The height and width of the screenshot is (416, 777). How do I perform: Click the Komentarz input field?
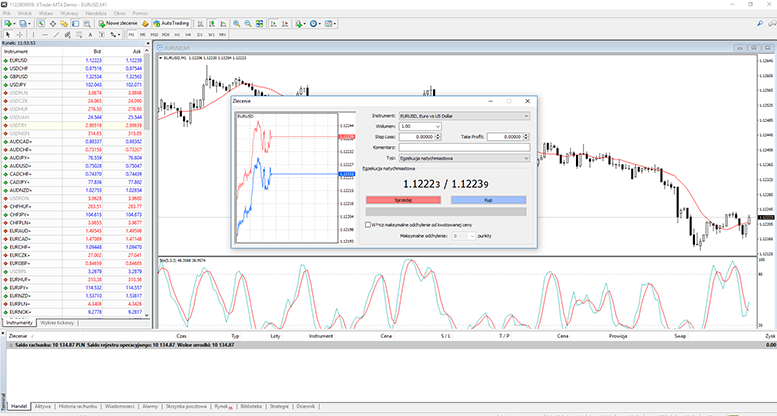(x=462, y=147)
